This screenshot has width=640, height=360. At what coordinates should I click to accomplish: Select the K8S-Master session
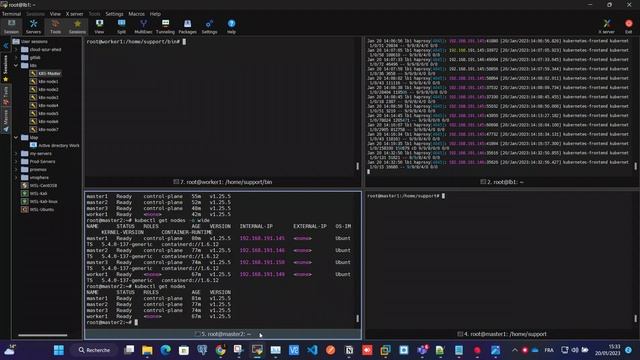click(x=45, y=73)
